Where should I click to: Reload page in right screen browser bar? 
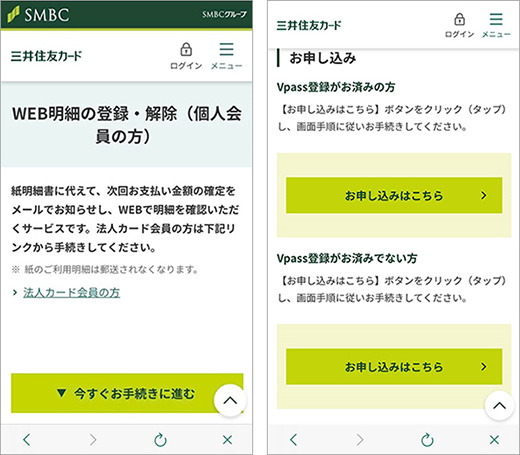pyautogui.click(x=427, y=440)
